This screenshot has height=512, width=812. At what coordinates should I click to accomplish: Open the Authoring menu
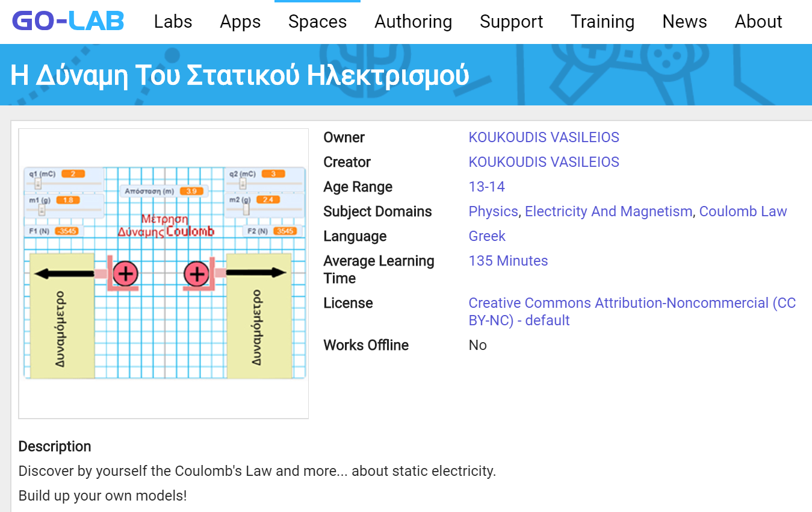[x=413, y=22]
